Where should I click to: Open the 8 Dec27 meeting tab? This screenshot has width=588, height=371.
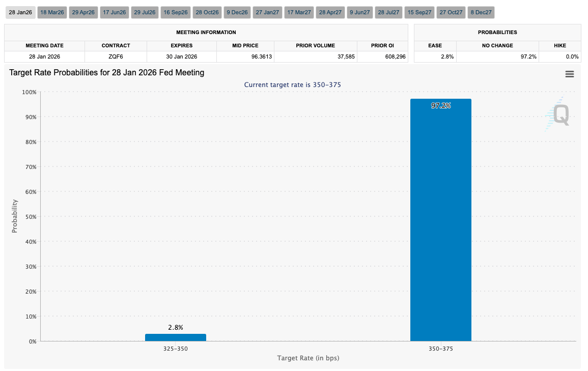tap(481, 13)
